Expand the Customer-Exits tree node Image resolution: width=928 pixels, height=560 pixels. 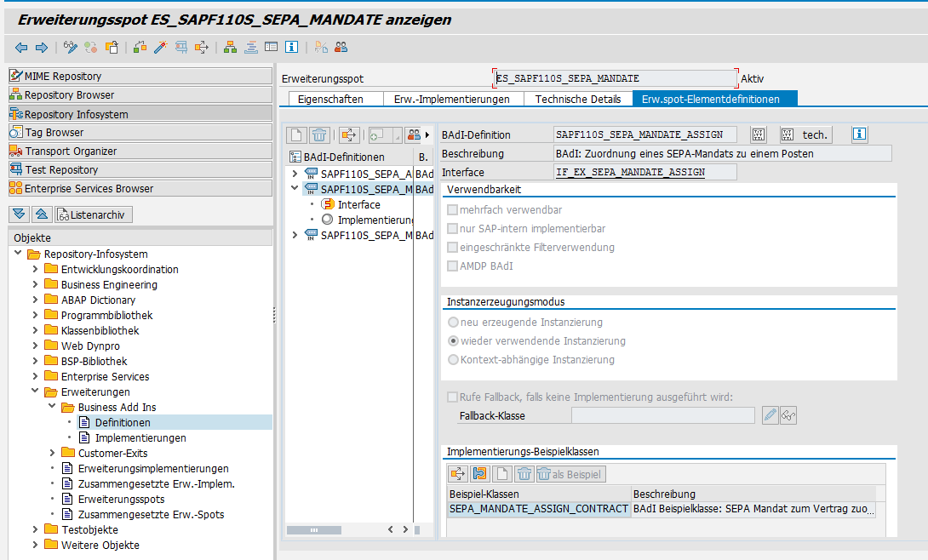(53, 454)
